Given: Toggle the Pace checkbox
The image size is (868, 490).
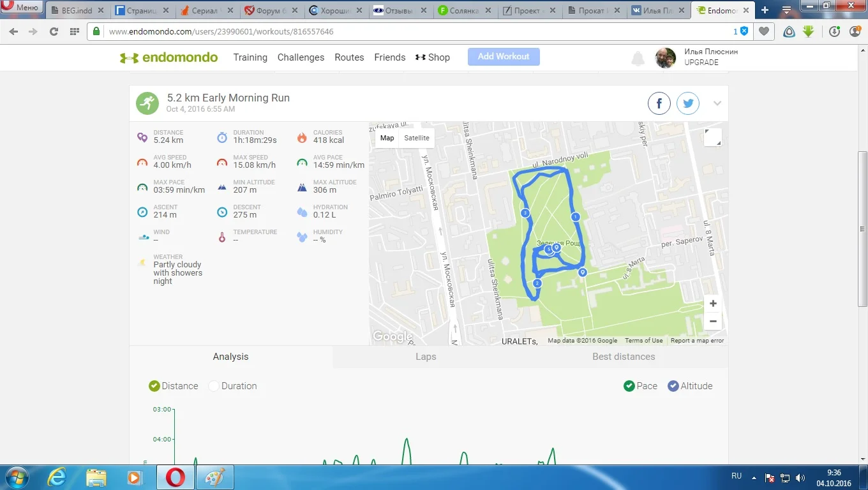Looking at the screenshot, I should point(640,386).
